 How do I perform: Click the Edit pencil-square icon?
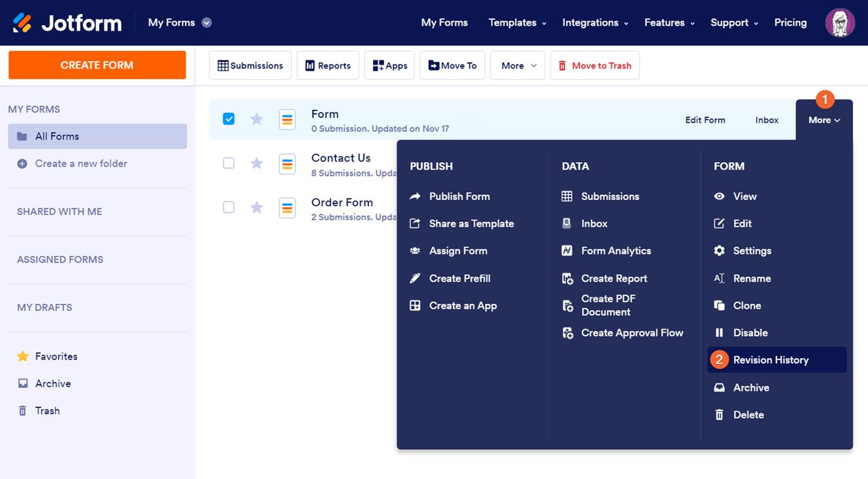(x=719, y=223)
